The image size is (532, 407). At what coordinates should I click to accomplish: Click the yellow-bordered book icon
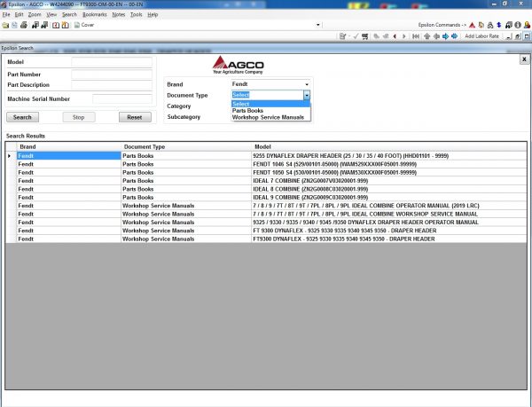tap(66, 25)
